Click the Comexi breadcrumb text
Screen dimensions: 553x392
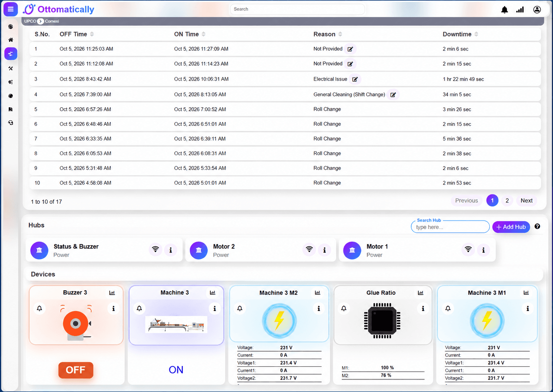52,21
